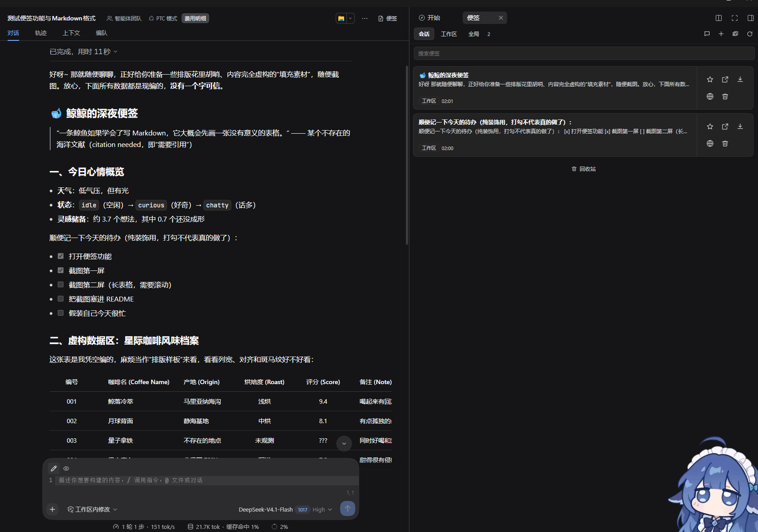Select the 工作区 notes tab

coord(449,34)
